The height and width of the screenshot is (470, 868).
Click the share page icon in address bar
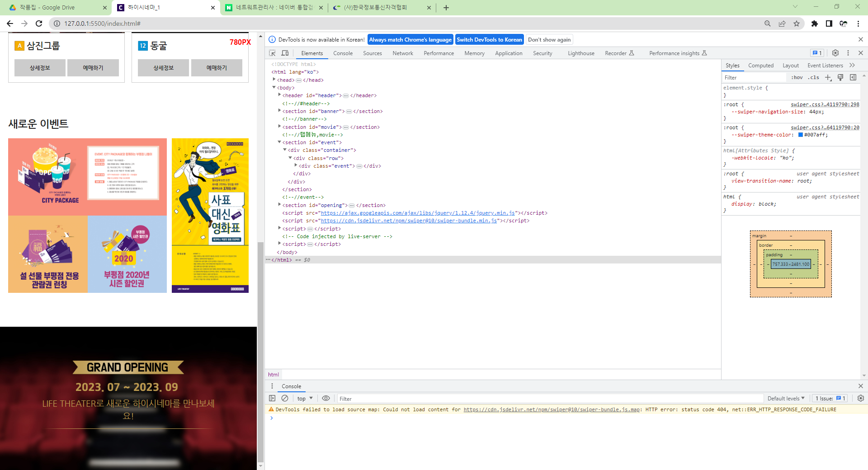[x=782, y=23]
